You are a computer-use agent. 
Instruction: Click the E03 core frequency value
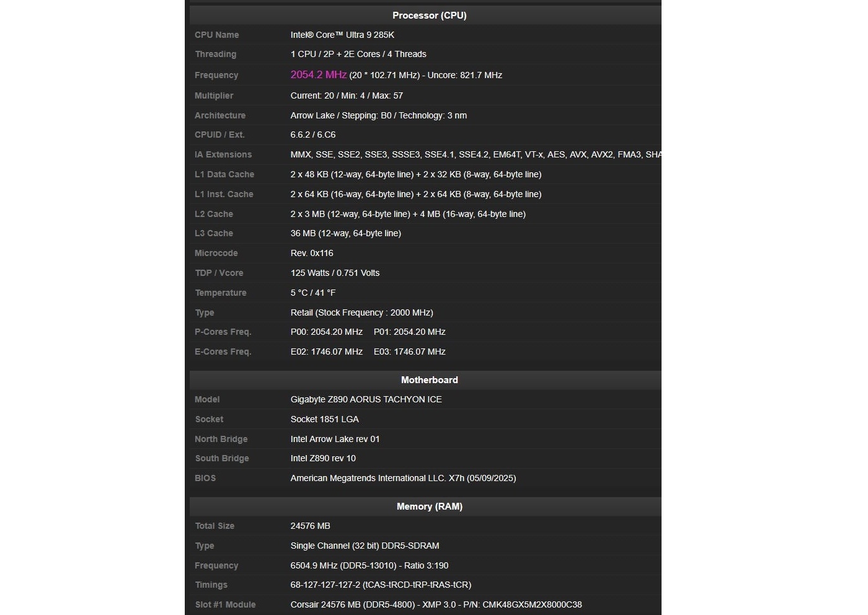pyautogui.click(x=409, y=352)
